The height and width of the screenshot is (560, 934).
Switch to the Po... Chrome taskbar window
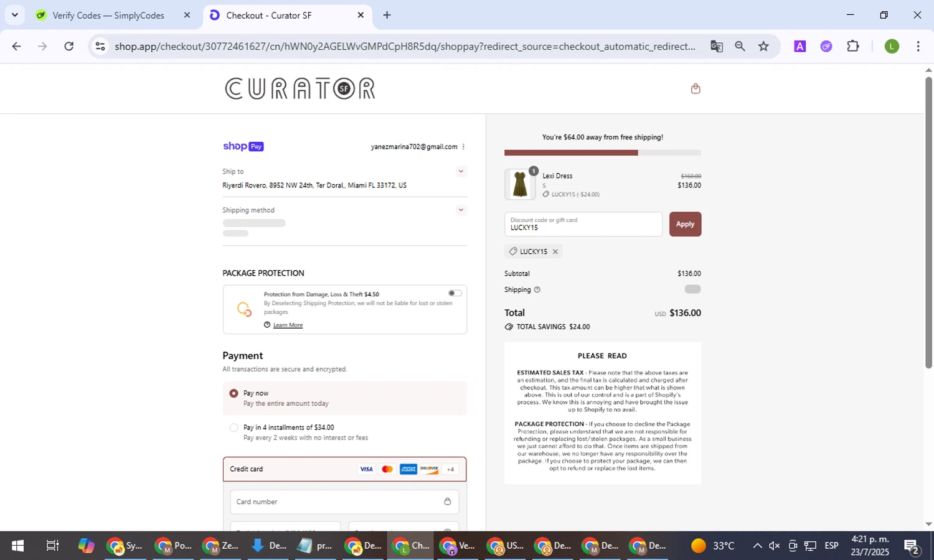point(173,546)
